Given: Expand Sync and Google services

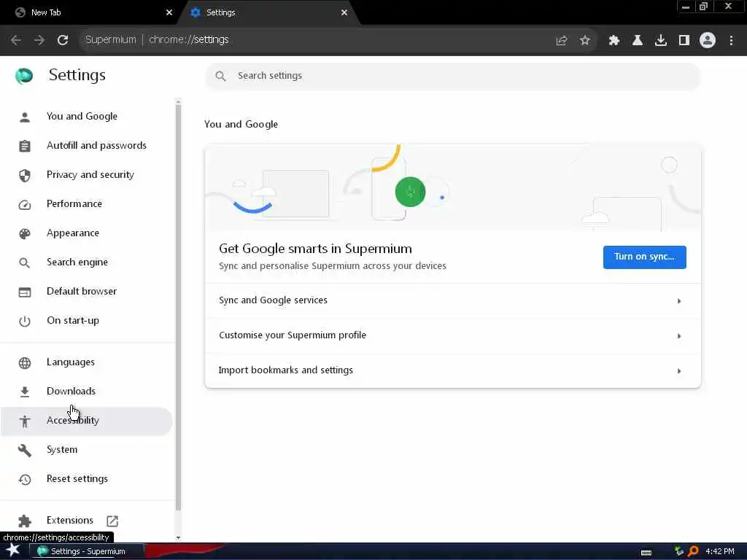Looking at the screenshot, I should pos(452,301).
